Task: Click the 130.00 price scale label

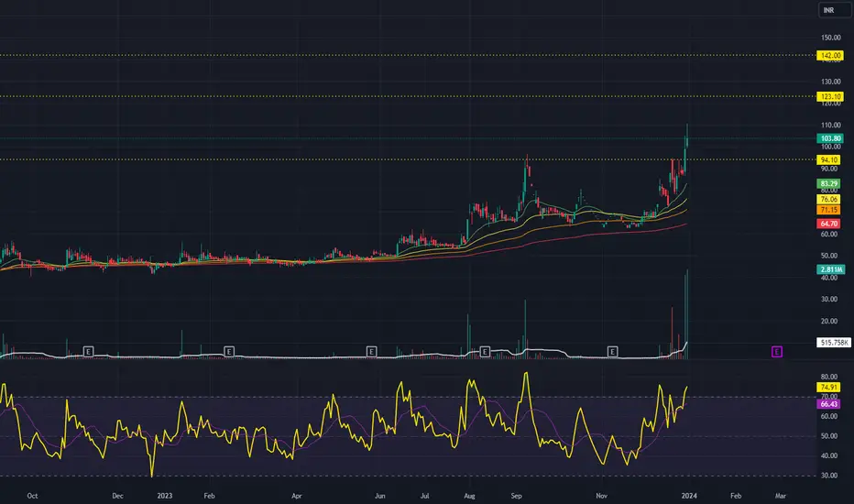Action: click(831, 82)
